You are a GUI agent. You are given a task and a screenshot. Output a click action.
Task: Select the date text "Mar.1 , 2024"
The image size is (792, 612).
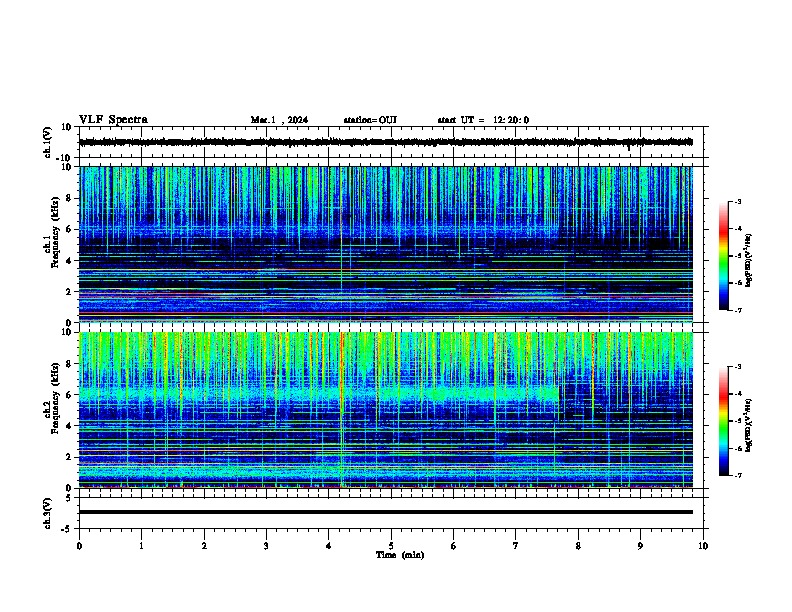279,120
